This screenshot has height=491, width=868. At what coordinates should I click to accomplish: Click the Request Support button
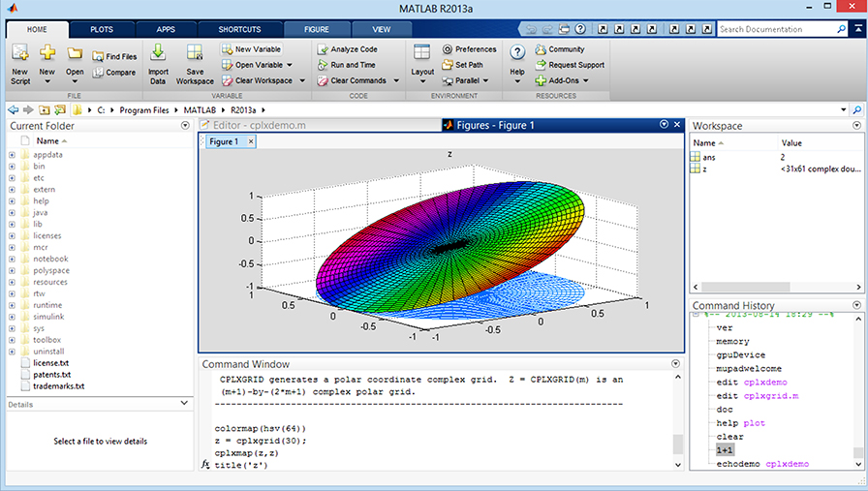[x=570, y=65]
